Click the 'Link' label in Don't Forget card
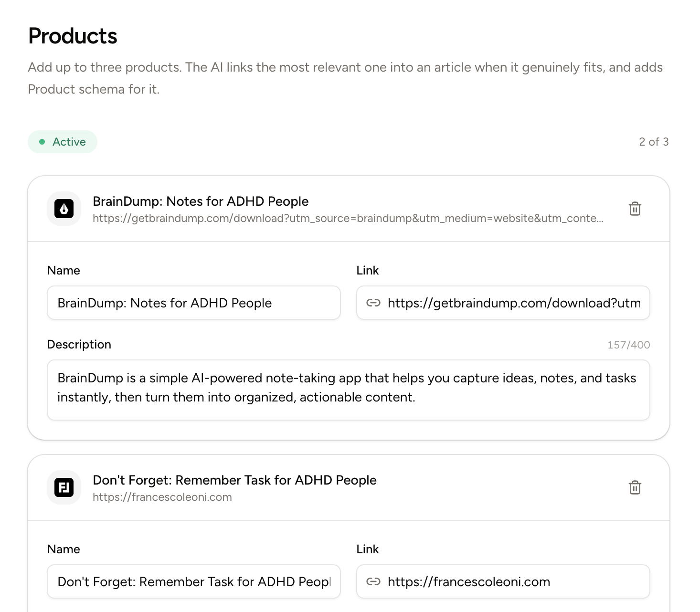Viewport: 700px width, 612px height. [368, 549]
